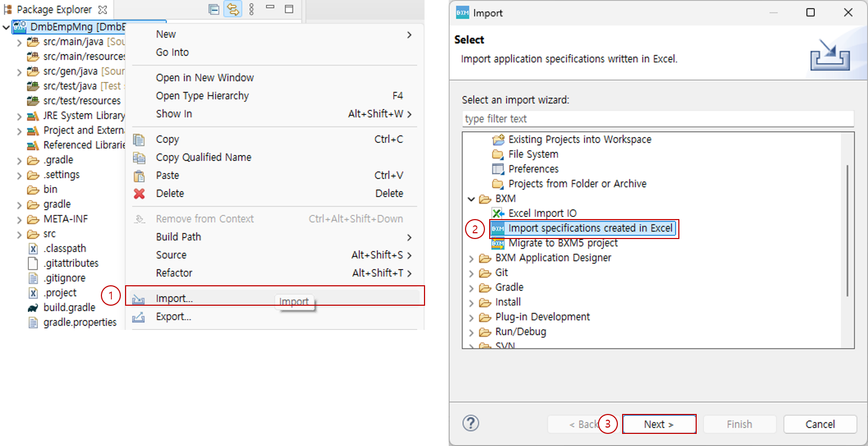Click the type filter text field
The image size is (868, 446).
(x=658, y=119)
